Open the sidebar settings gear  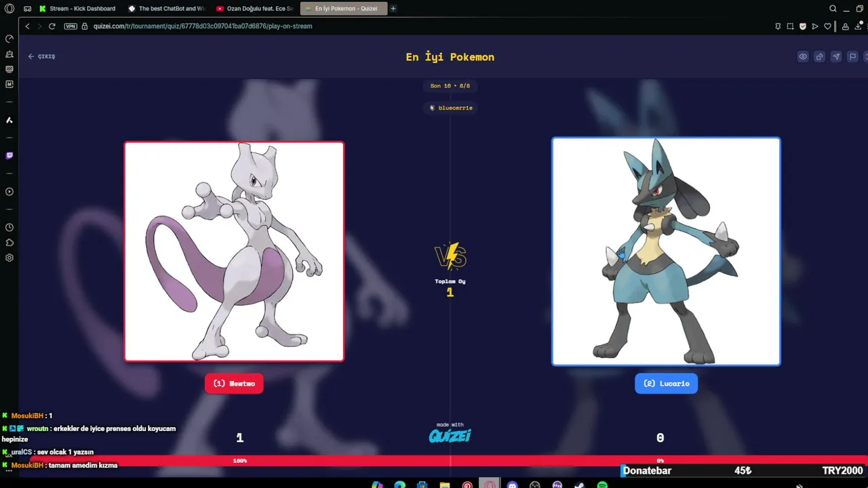click(x=9, y=258)
